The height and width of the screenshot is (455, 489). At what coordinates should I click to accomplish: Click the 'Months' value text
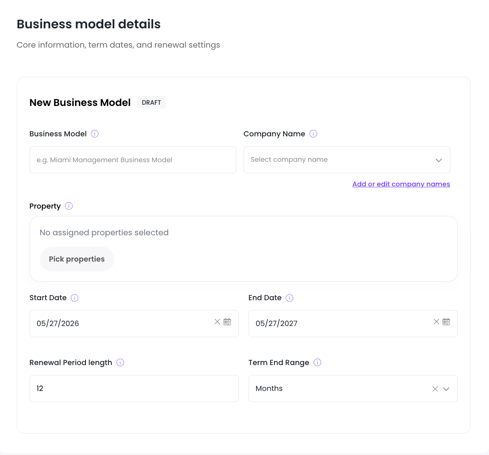tap(269, 388)
